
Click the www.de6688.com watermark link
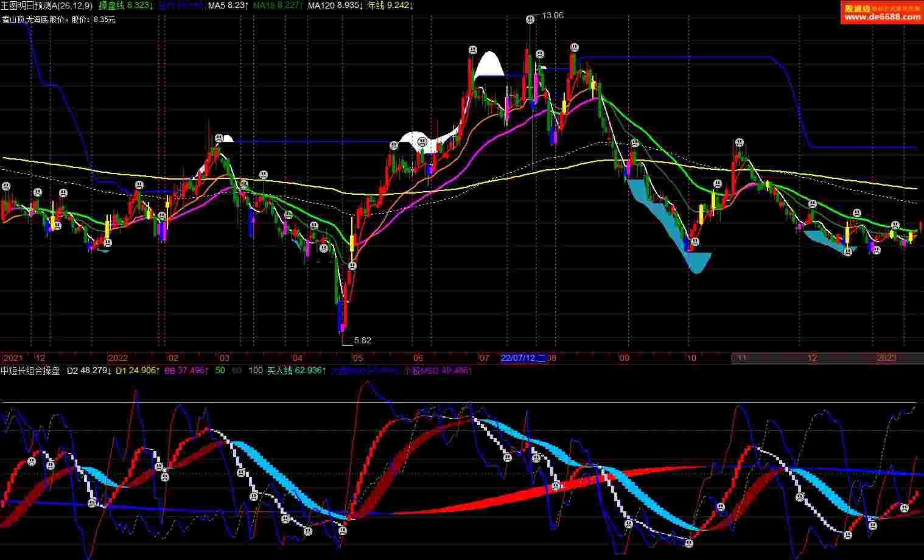tap(882, 17)
